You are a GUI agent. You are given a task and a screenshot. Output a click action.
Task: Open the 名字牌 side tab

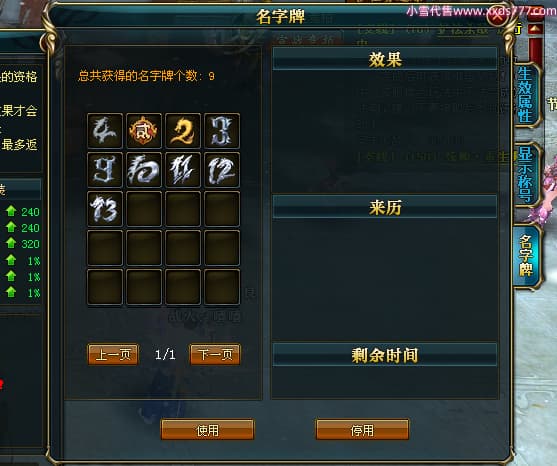tap(526, 256)
